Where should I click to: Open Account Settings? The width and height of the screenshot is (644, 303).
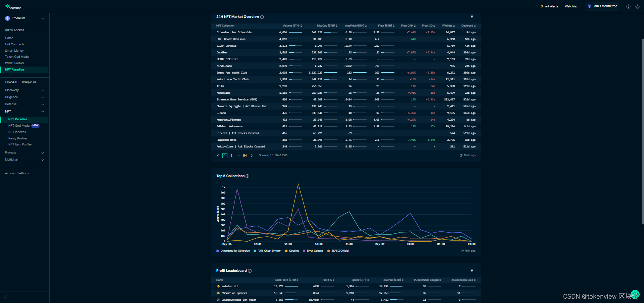17,173
